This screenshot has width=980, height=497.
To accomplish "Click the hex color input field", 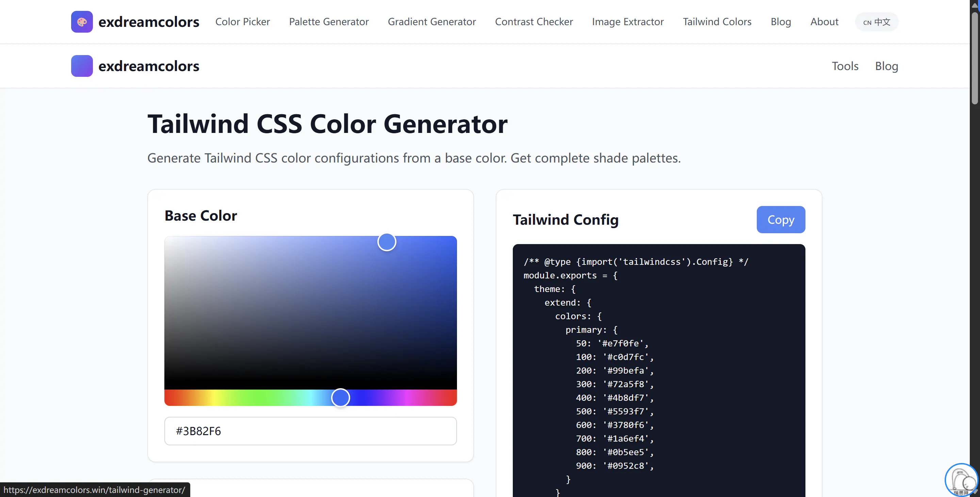I will tap(310, 431).
